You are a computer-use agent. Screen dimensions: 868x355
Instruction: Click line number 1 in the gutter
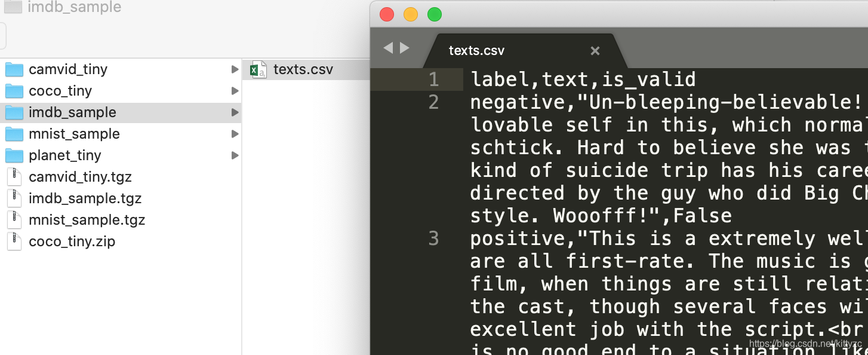point(433,79)
